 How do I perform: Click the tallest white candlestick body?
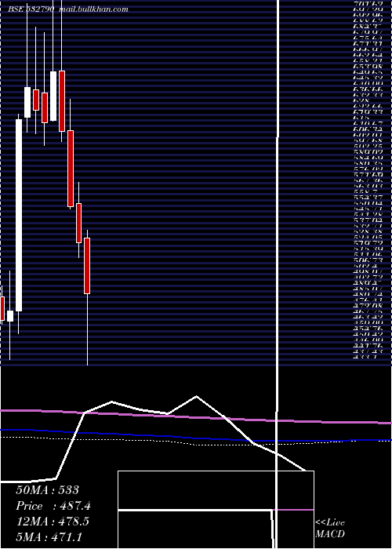point(19,216)
